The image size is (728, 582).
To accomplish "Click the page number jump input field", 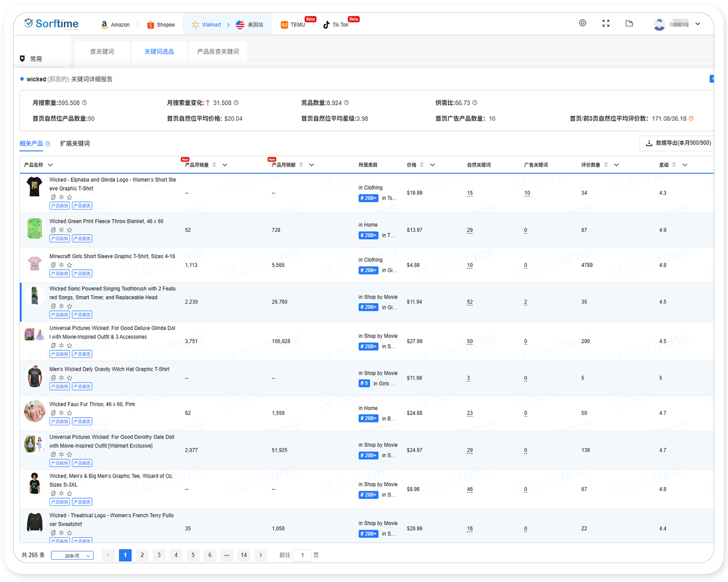I will pyautogui.click(x=302, y=555).
